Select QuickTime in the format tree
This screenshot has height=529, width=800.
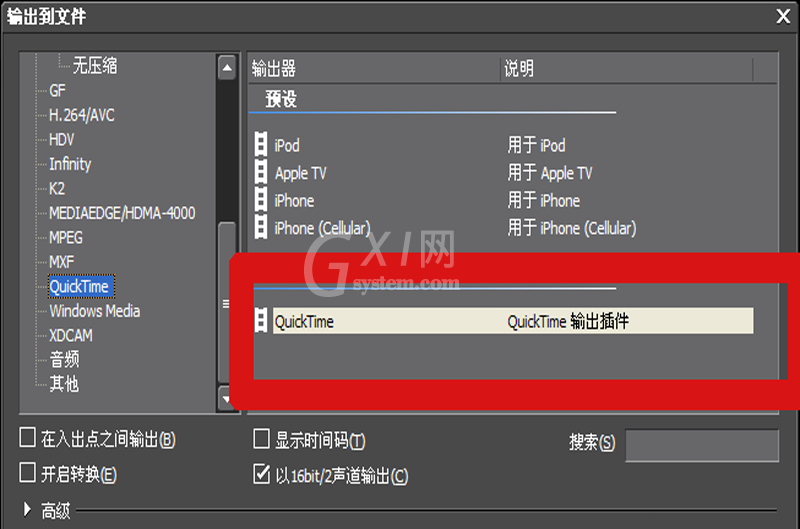[81, 286]
